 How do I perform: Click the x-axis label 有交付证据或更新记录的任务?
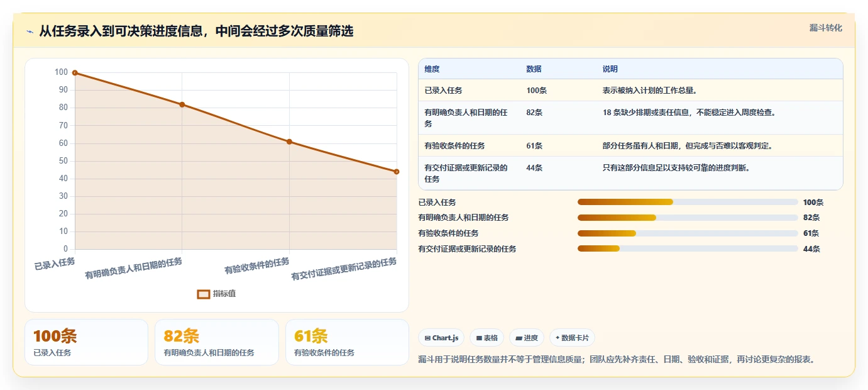coord(344,269)
